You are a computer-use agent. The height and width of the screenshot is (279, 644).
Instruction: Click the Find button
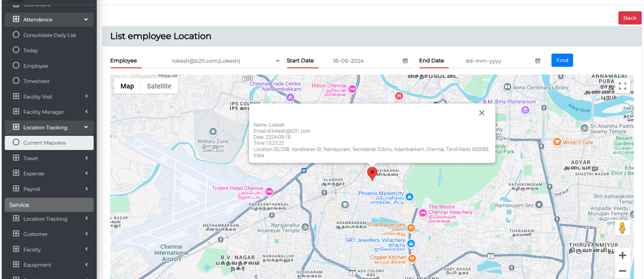coord(562,60)
